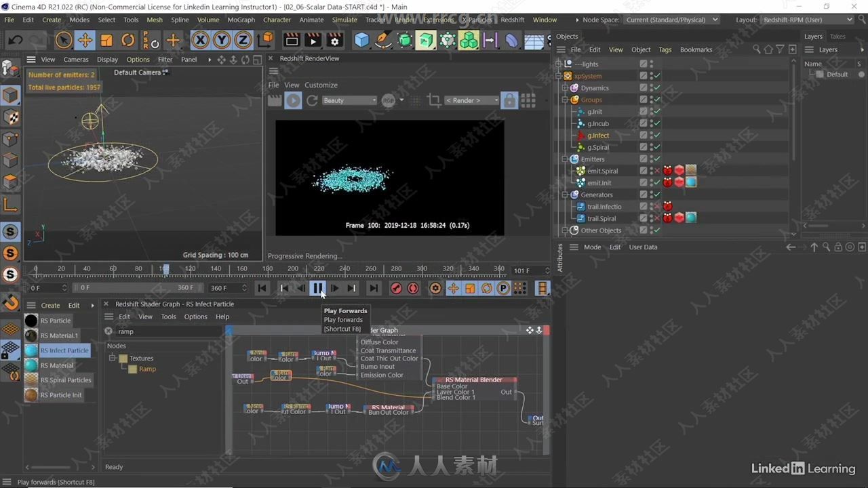Click teal material tag on trail.Spiral
Screen dimensions: 868x488
pyautogui.click(x=690, y=218)
